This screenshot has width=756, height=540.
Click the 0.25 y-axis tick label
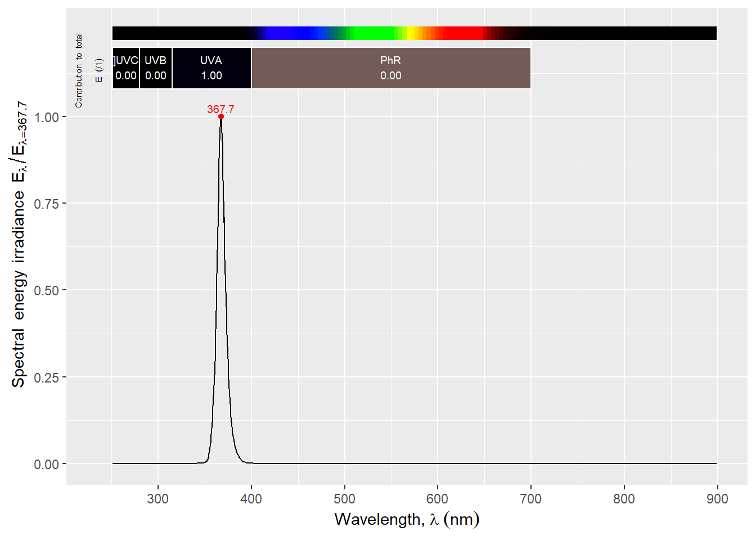(47, 377)
